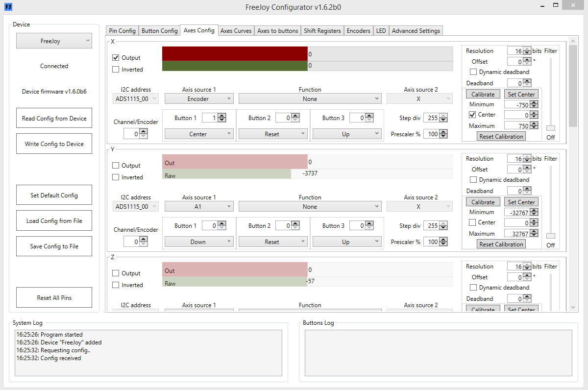This screenshot has height=390, width=588.
Task: Expand Y axis Function None dropdown
Action: click(x=310, y=206)
